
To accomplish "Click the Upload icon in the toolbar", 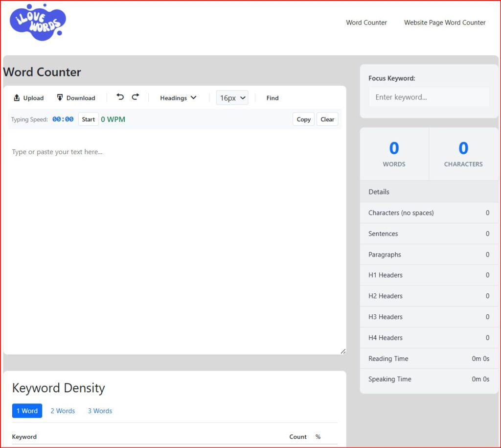I will [x=28, y=97].
